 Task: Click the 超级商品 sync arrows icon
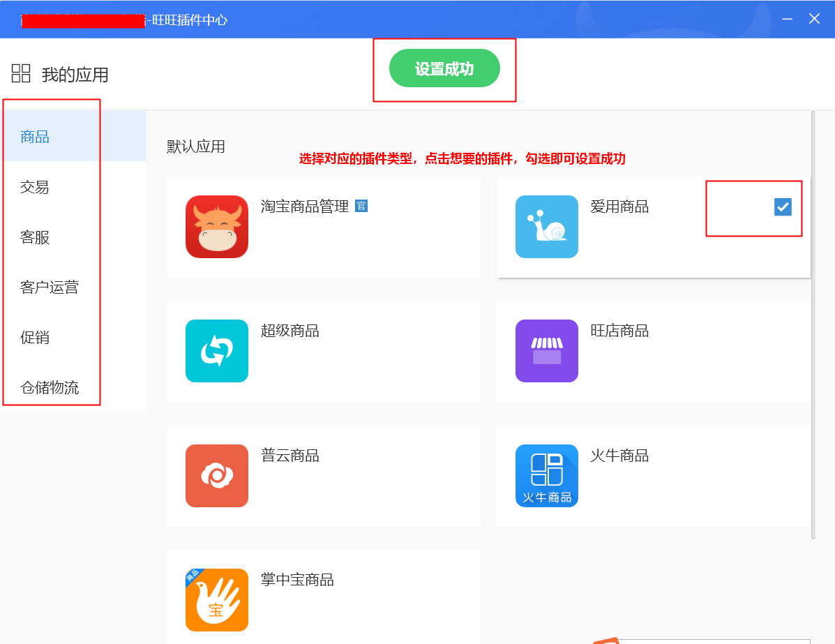(217, 351)
